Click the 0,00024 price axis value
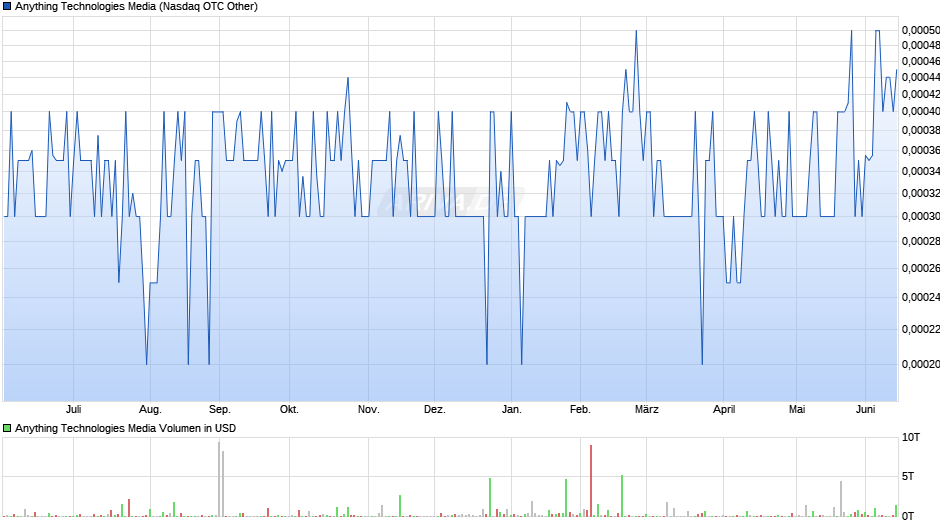 click(x=920, y=297)
